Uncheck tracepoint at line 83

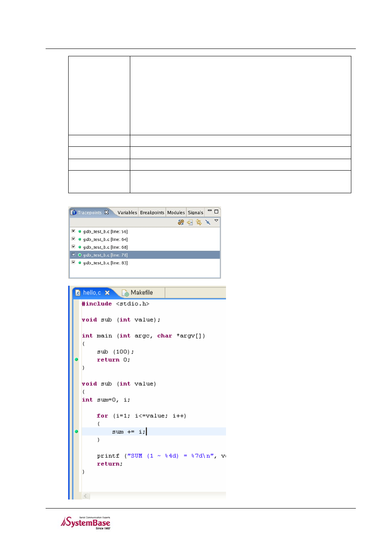point(74,262)
